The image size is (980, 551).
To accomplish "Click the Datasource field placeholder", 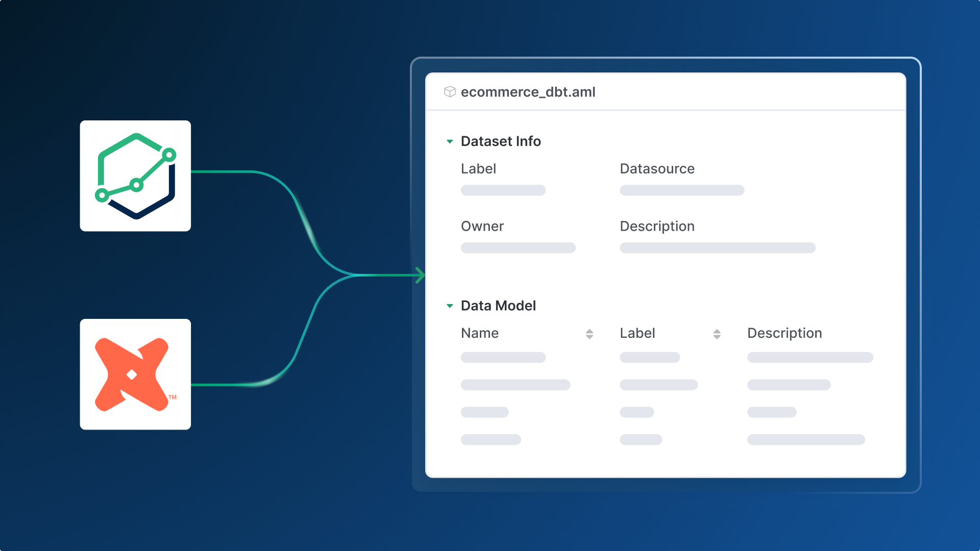I will point(682,190).
